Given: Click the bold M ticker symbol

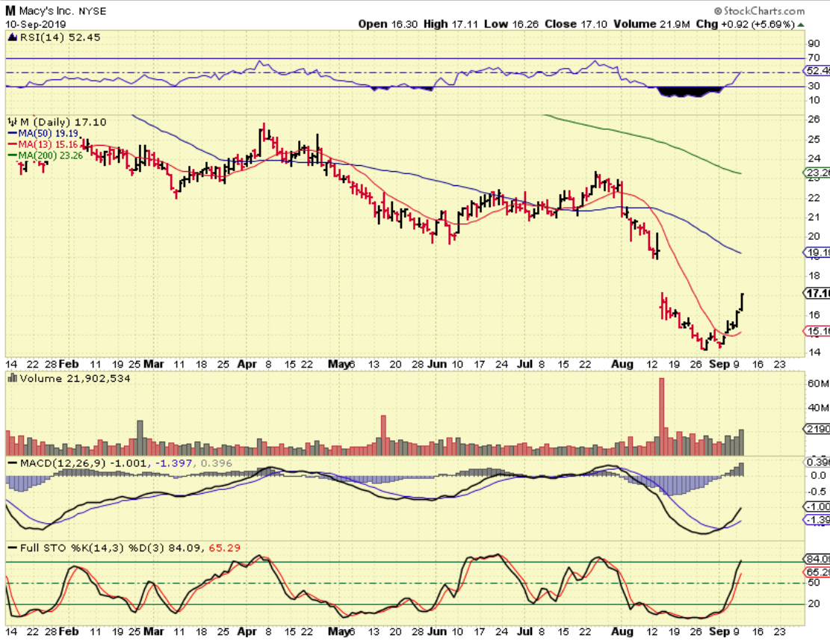Looking at the screenshot, I should pos(10,11).
